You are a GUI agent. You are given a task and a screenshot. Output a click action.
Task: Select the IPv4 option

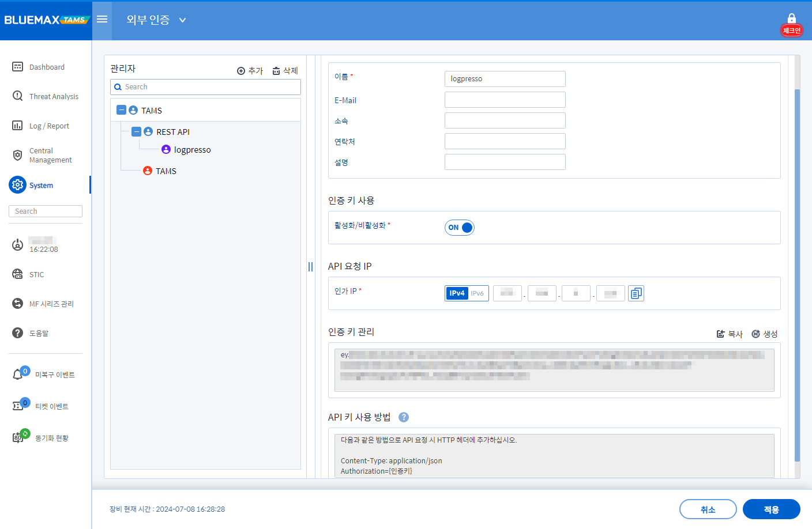pyautogui.click(x=457, y=293)
